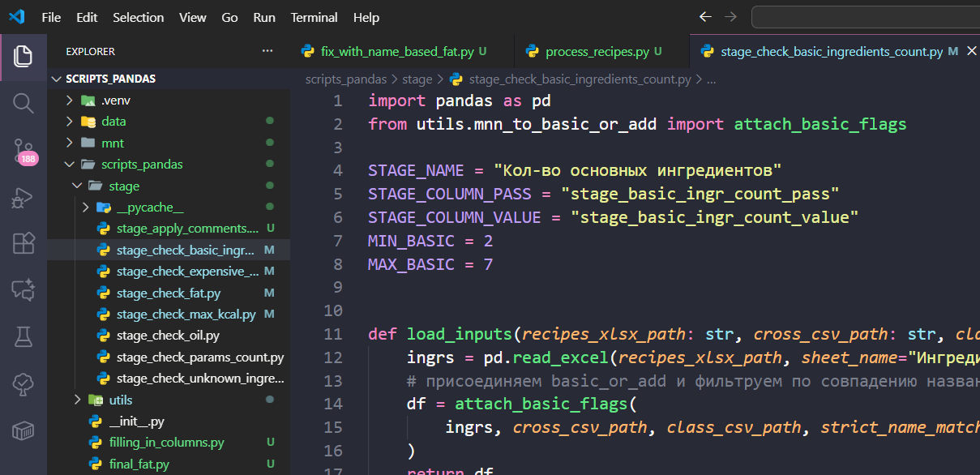Click the Python icon beside stage_check_oil.py
The image size is (980, 475).
[104, 336]
